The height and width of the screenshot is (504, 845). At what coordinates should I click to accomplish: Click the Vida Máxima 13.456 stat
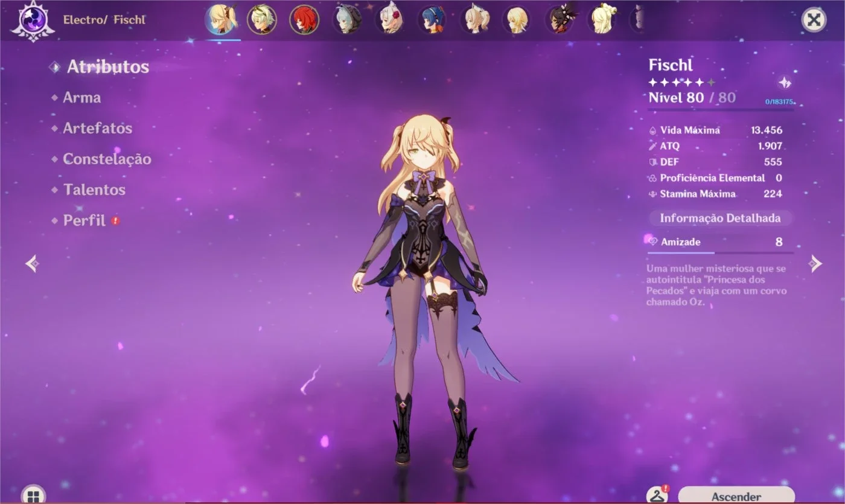pyautogui.click(x=716, y=130)
